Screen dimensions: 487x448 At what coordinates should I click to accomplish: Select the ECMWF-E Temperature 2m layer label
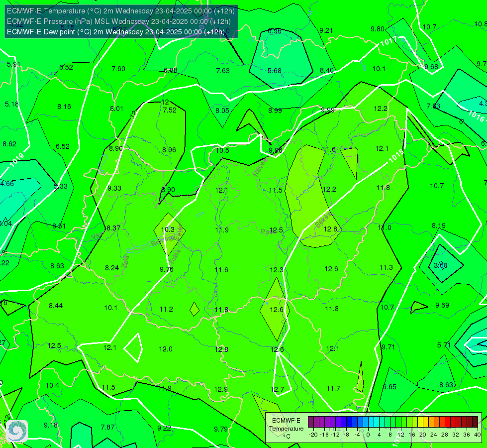coord(120,11)
